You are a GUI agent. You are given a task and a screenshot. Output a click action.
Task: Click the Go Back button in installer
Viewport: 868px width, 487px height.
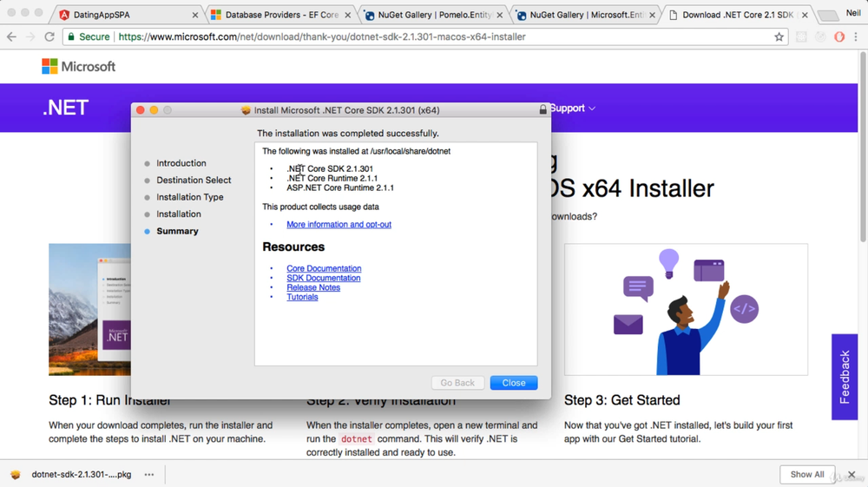click(x=457, y=383)
